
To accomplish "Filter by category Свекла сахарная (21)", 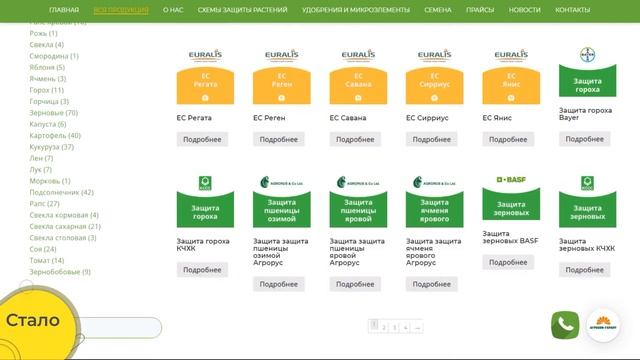I will [x=65, y=226].
